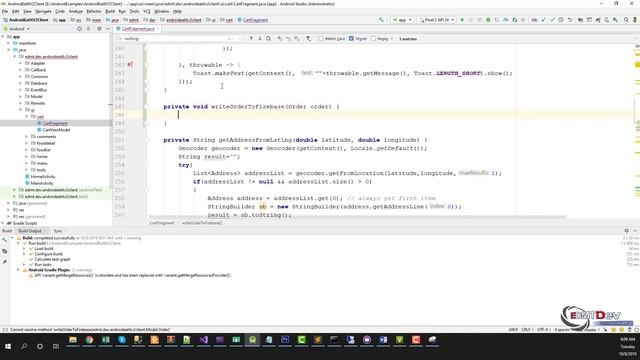
Task: Click the hammer icon in the Build panel sidebar
Action: click(x=4, y=240)
